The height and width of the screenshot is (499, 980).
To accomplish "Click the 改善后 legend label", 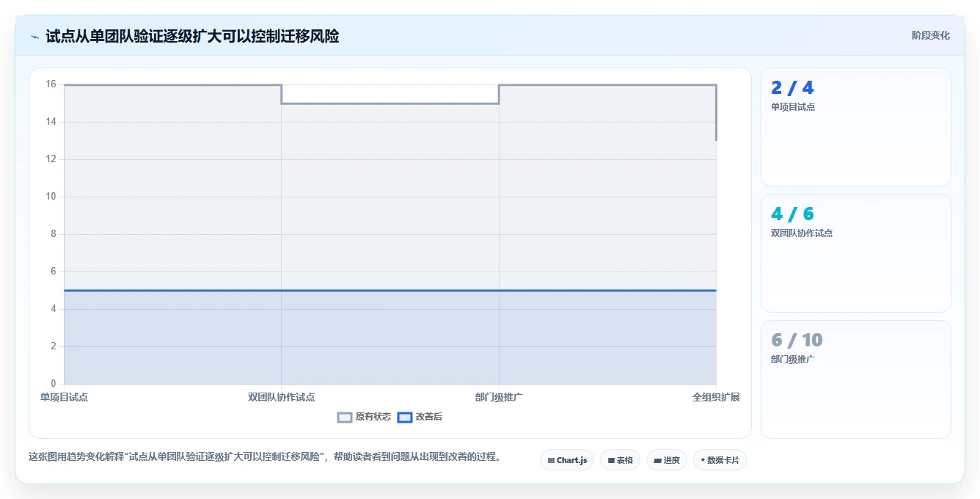I will [x=429, y=417].
